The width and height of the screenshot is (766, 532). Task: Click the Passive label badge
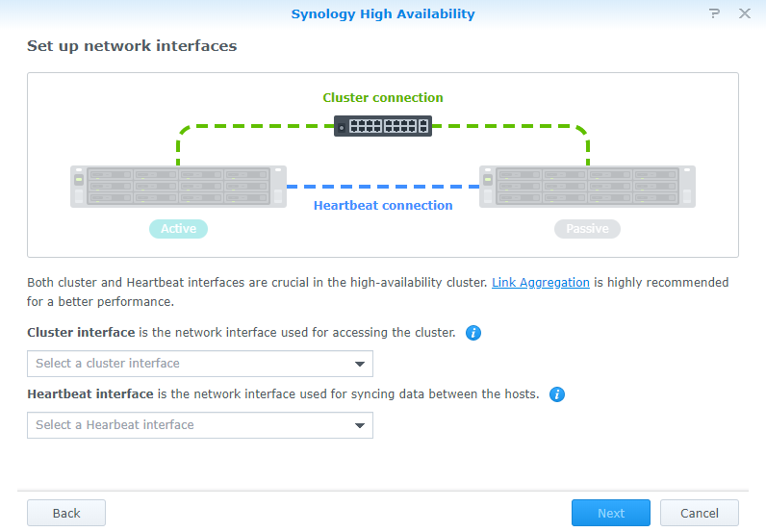[x=587, y=229]
